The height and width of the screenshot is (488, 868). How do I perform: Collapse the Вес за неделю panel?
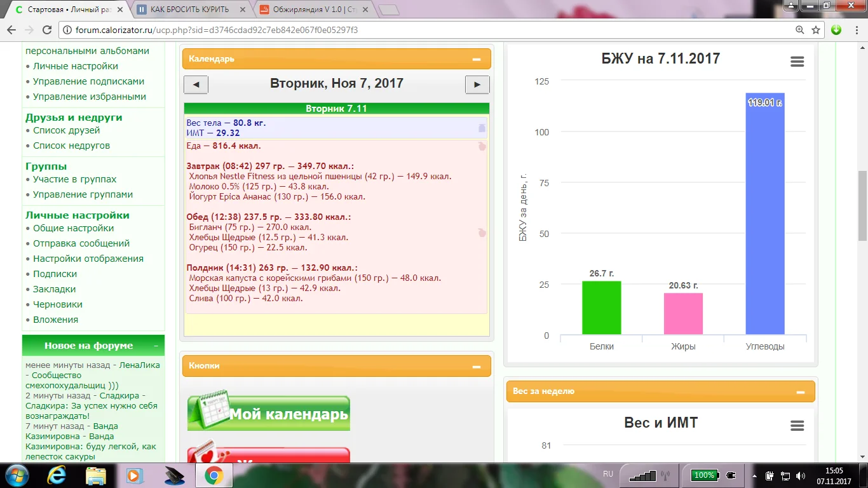[x=800, y=392]
